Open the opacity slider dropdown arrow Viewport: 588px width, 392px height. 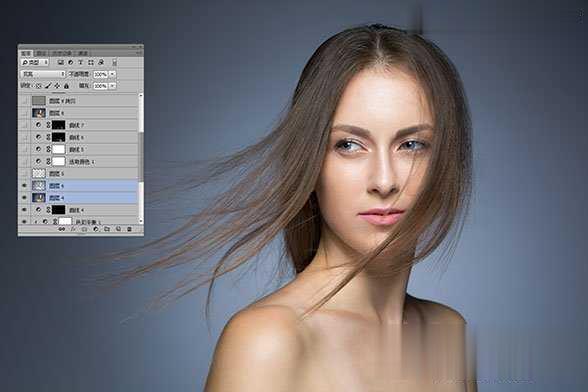[x=112, y=74]
